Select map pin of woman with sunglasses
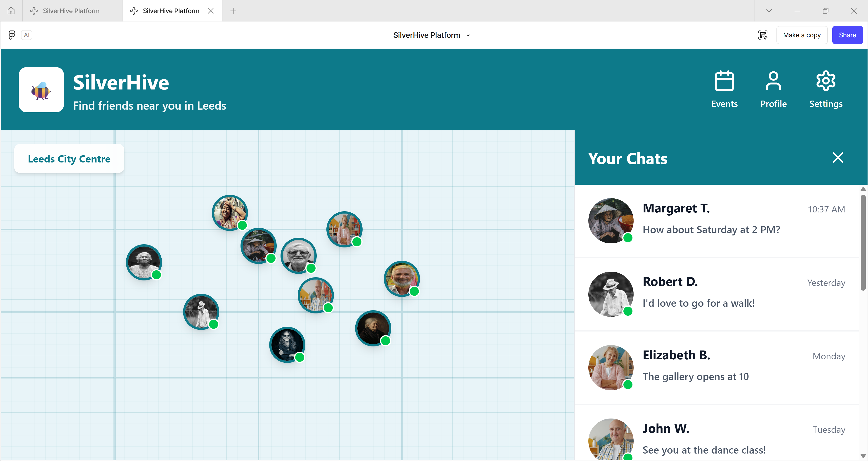 pos(287,345)
